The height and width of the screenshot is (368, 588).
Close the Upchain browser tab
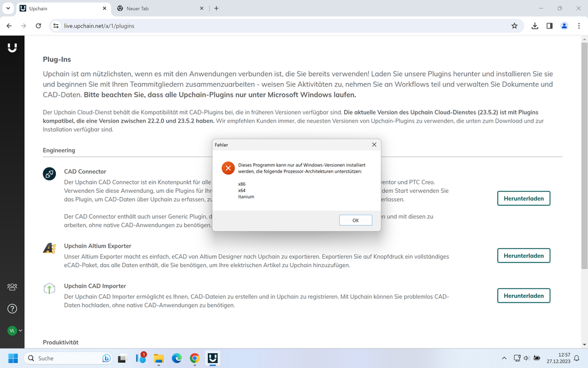point(104,8)
